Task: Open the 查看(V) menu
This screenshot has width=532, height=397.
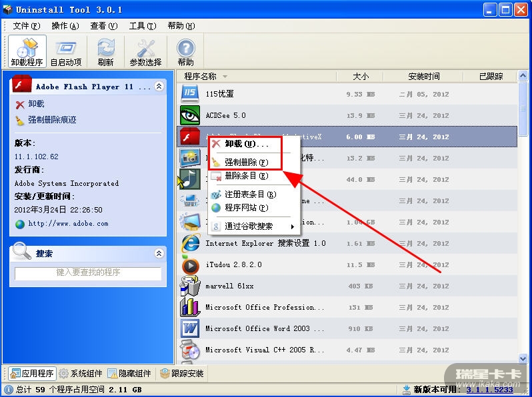Action: (104, 26)
